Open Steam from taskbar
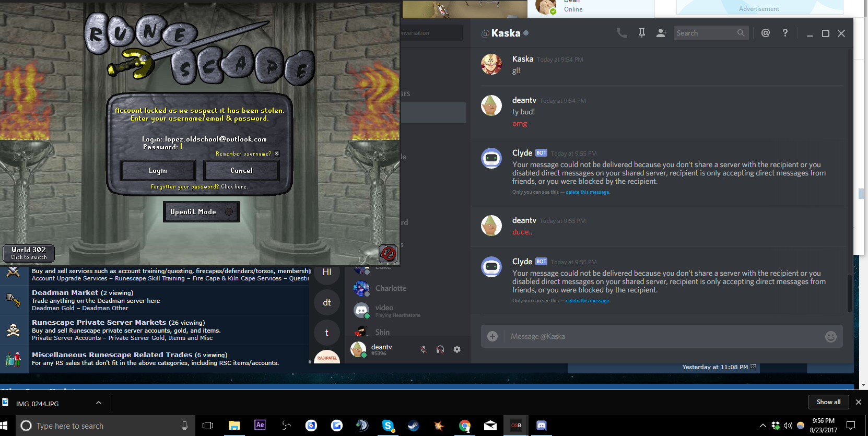The width and height of the screenshot is (868, 436). 413,426
